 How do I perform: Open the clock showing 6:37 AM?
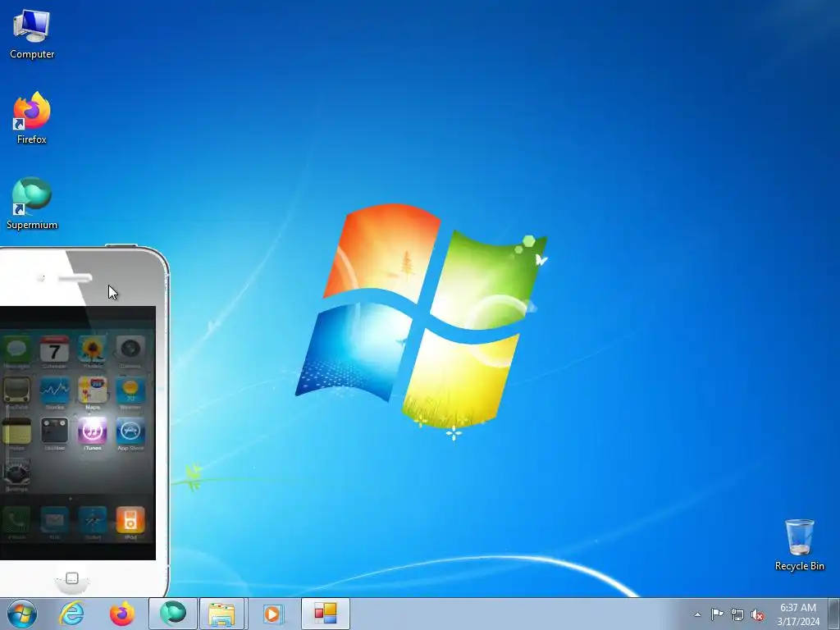click(798, 614)
